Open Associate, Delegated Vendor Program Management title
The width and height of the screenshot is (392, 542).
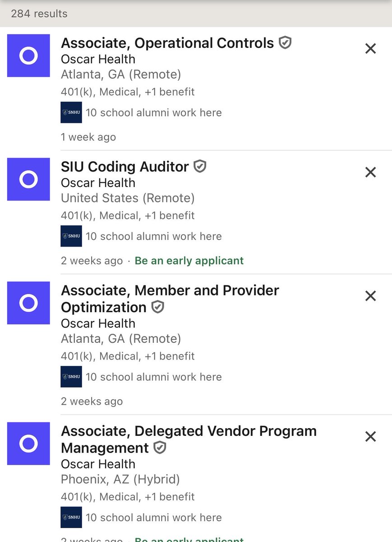[x=189, y=439]
